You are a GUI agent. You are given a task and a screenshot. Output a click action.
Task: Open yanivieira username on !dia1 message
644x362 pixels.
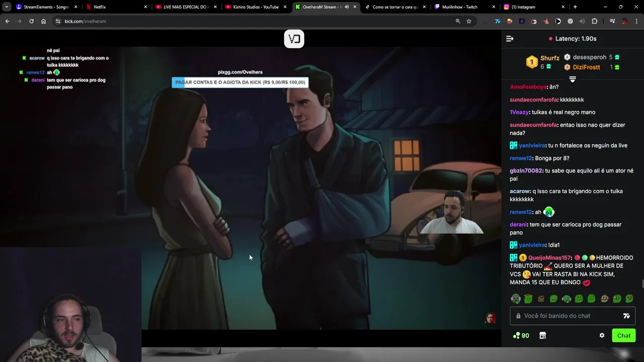click(x=532, y=245)
